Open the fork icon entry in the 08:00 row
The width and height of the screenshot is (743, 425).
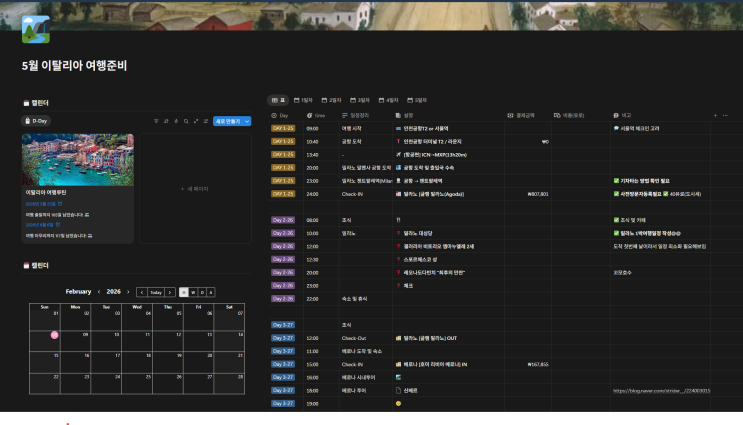point(398,220)
